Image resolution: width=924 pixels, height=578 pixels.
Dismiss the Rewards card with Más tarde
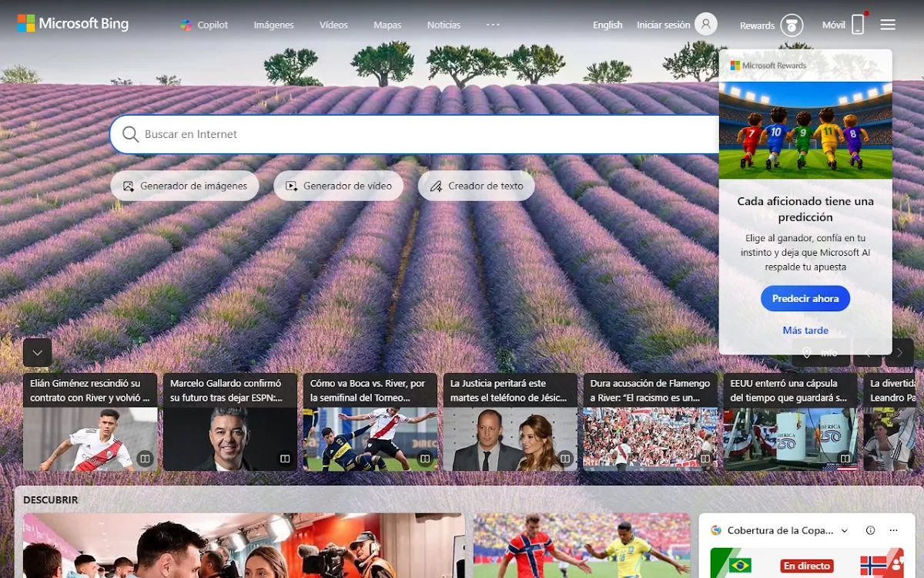(805, 330)
